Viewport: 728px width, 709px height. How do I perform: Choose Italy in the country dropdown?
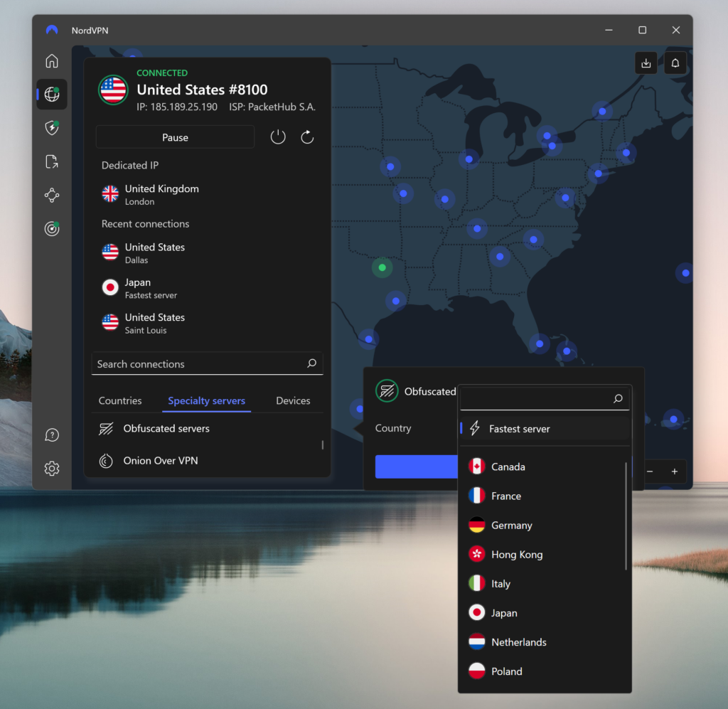[544, 584]
